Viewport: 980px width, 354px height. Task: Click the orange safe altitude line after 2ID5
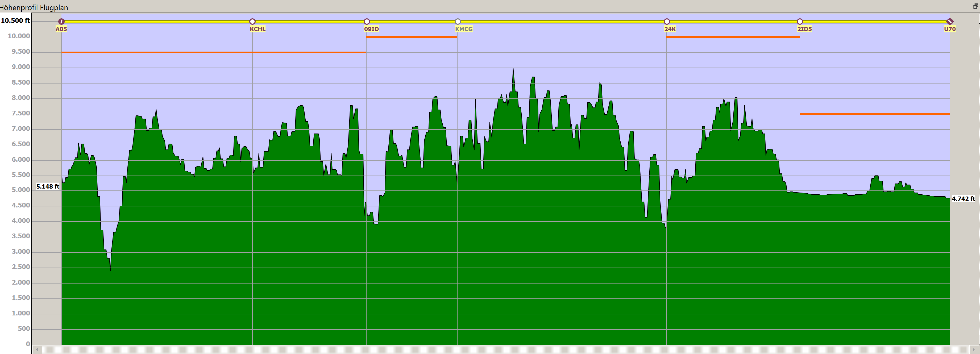pos(875,114)
